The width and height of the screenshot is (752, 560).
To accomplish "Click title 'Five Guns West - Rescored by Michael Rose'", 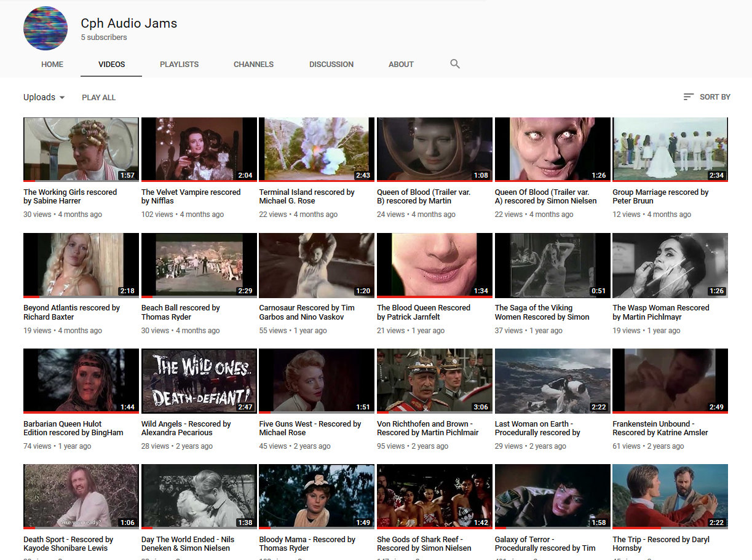I will (x=310, y=428).
